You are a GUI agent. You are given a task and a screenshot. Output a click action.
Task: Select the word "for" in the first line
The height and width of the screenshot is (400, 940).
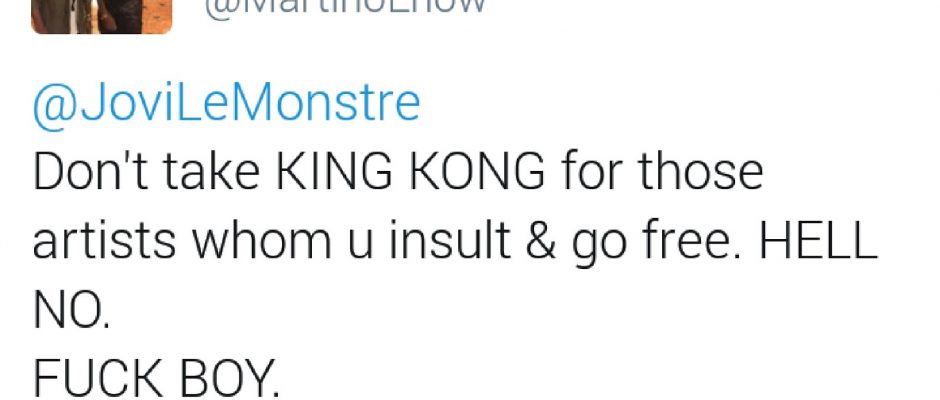point(590,172)
